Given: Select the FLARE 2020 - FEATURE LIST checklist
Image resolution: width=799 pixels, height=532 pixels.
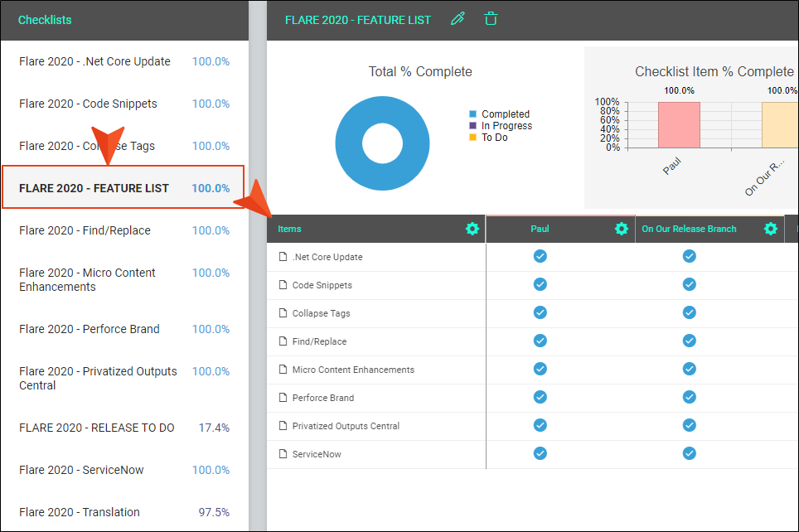Looking at the screenshot, I should click(x=123, y=187).
